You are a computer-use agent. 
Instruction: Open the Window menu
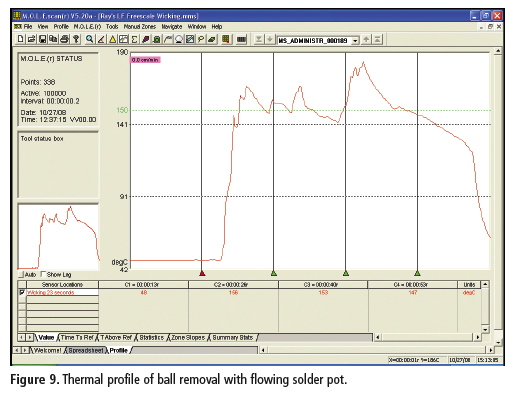197,26
